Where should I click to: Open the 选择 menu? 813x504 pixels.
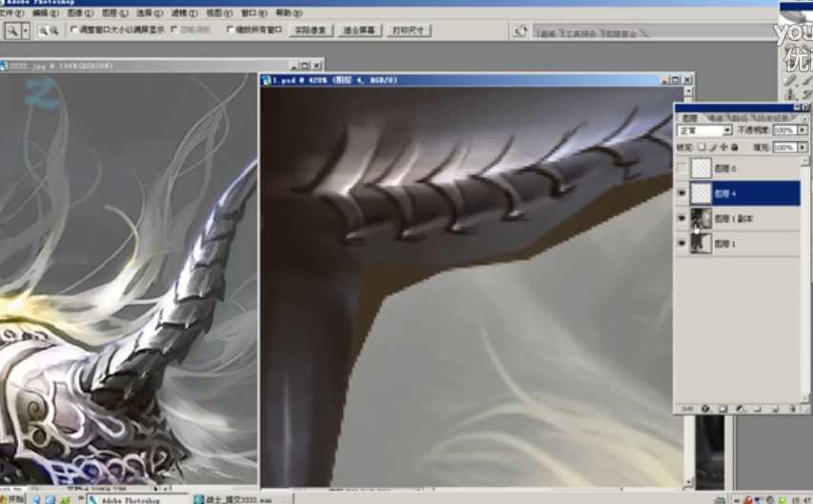150,13
